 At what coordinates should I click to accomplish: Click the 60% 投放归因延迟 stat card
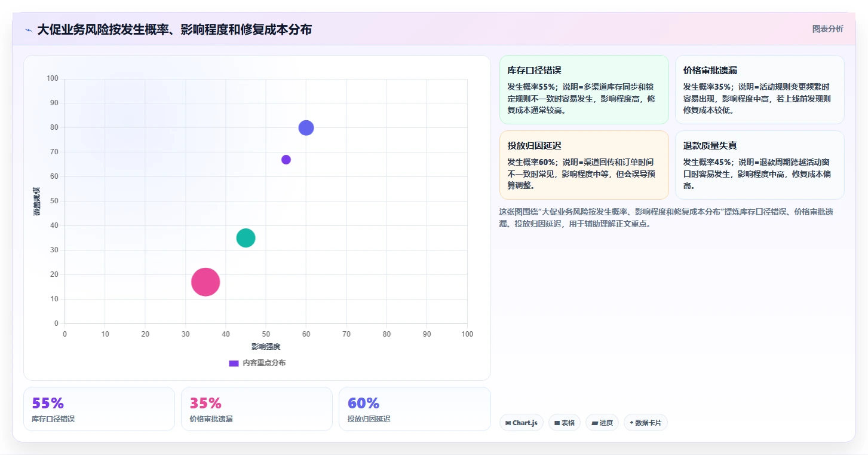415,409
